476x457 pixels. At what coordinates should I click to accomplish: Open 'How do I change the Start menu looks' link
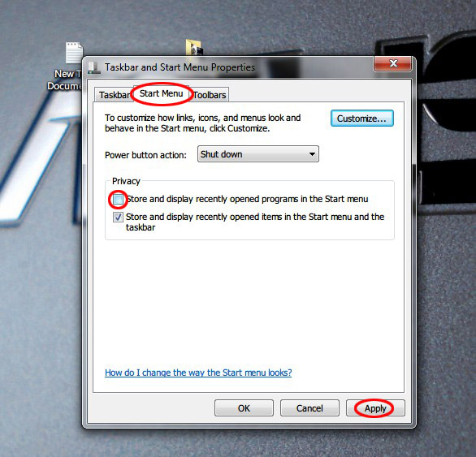coord(198,373)
